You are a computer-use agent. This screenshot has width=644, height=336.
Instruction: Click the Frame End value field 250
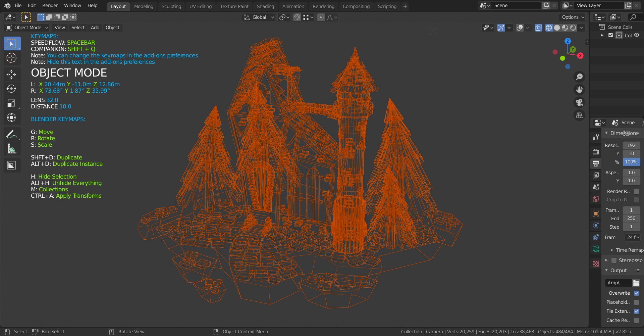coord(631,219)
